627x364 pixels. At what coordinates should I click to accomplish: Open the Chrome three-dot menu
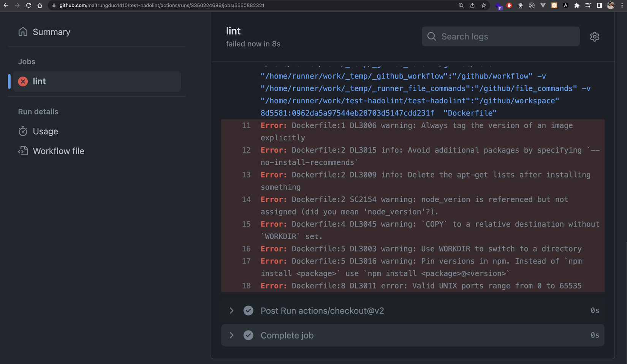coord(622,6)
